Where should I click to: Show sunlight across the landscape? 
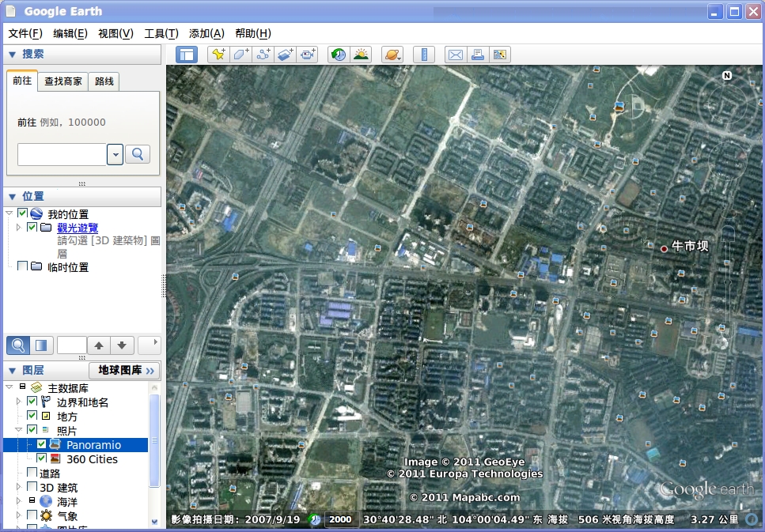(x=361, y=55)
